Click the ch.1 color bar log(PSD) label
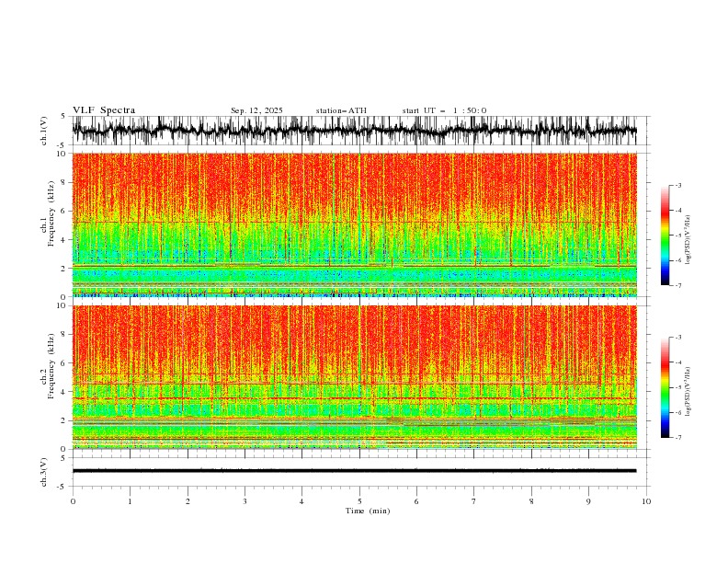 (688, 240)
